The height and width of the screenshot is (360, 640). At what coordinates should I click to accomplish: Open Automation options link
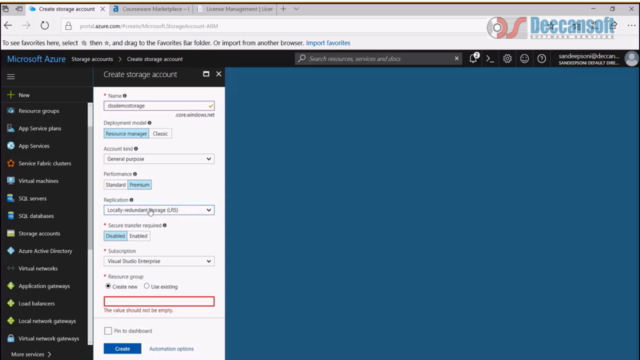tap(171, 349)
